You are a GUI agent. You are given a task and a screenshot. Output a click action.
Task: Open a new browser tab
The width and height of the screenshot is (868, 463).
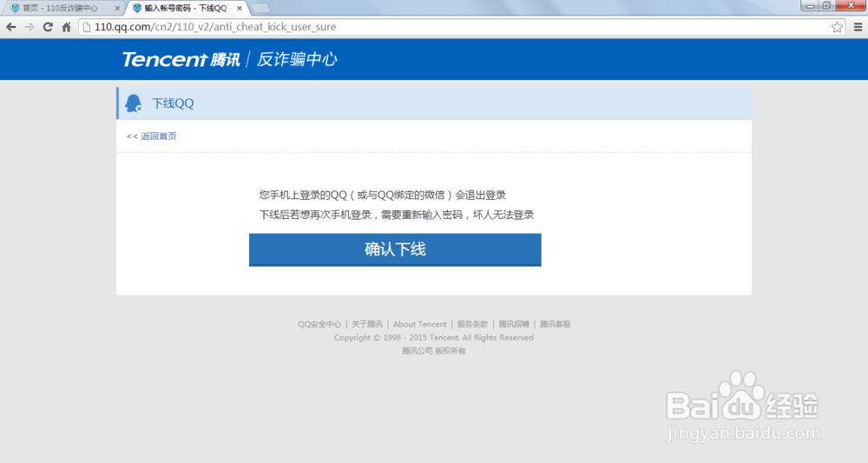pos(260,9)
